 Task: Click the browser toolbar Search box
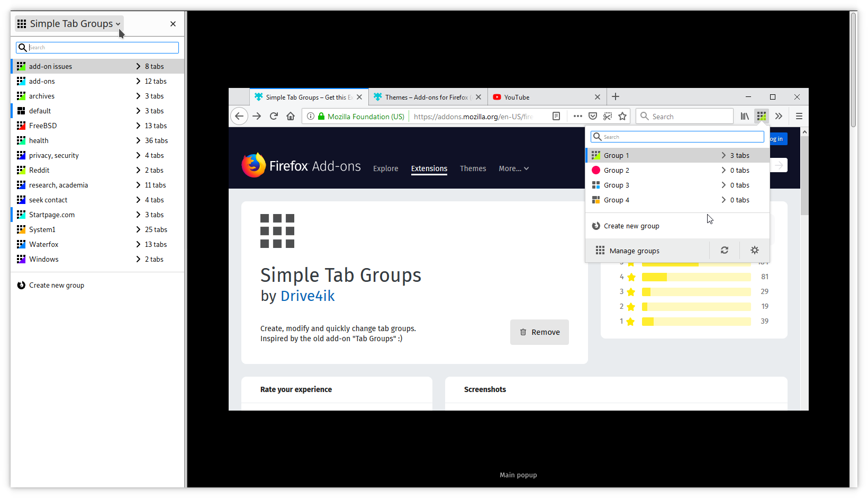[684, 116]
